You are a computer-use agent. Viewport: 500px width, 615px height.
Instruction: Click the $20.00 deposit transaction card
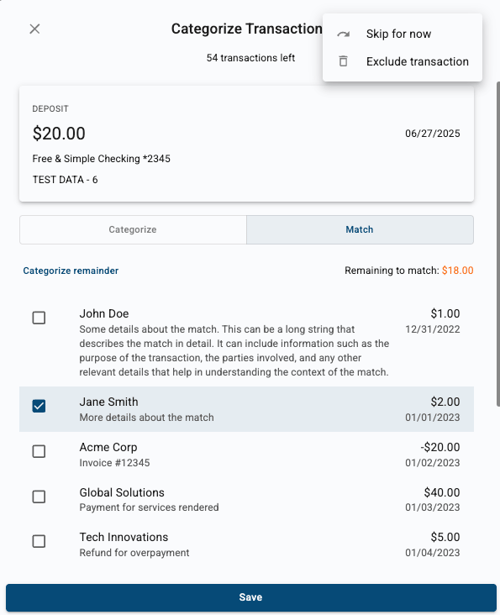(246, 144)
